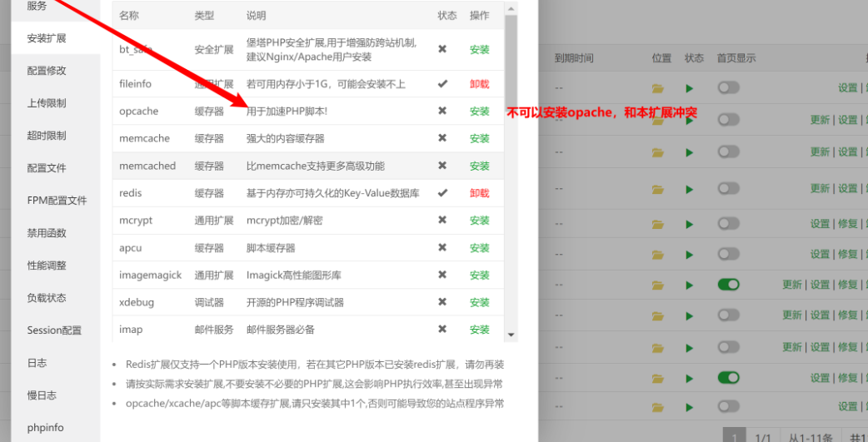Image resolution: width=868 pixels, height=442 pixels.
Task: Click the X status icon for memcached
Action: tap(442, 166)
